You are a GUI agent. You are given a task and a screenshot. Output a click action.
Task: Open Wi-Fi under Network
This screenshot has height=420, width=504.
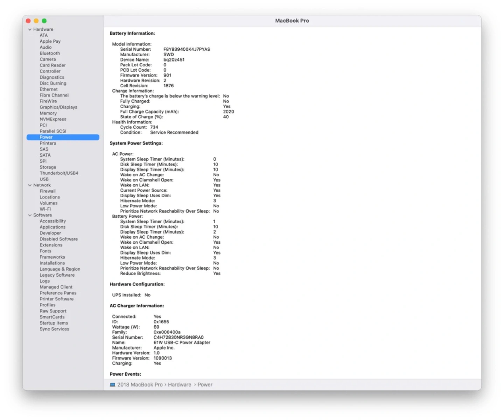point(45,209)
